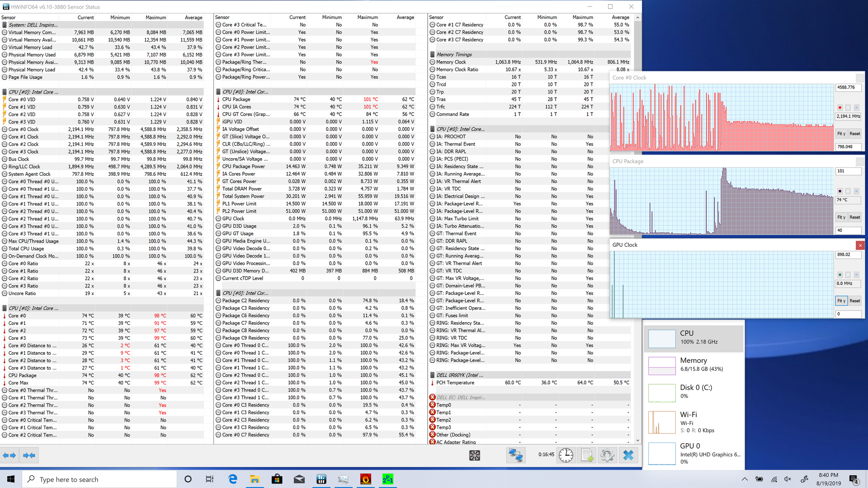Viewport: 868px width, 488px height.
Task: Open sensor settings gear icon
Action: 607,455
